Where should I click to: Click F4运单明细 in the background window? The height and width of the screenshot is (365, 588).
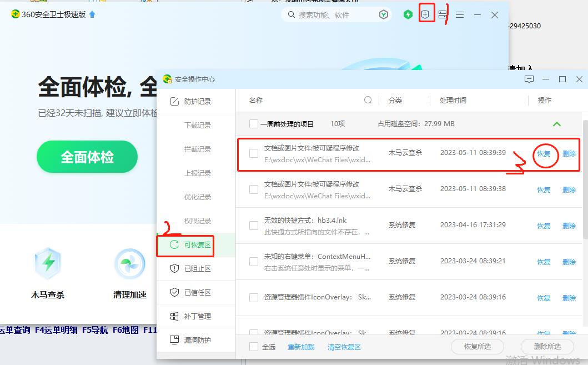(56, 330)
